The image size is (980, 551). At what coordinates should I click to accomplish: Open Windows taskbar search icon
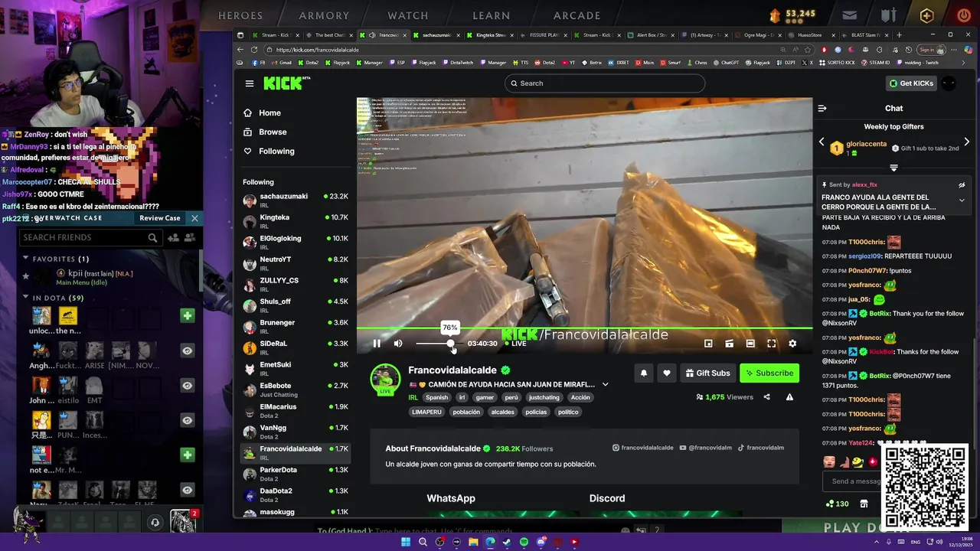pyautogui.click(x=423, y=542)
